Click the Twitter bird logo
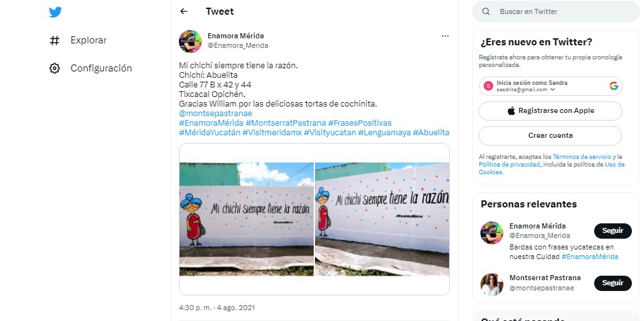The width and height of the screenshot is (644, 321). click(55, 12)
